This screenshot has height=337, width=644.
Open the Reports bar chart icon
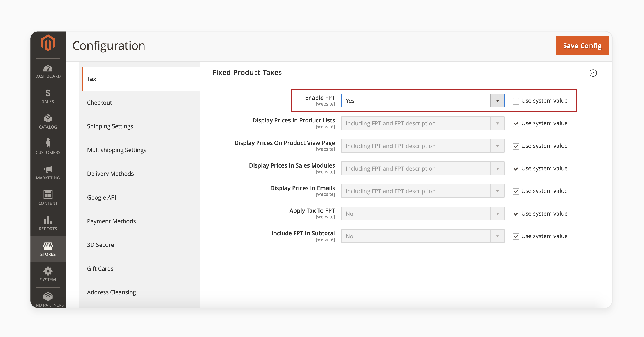click(48, 220)
